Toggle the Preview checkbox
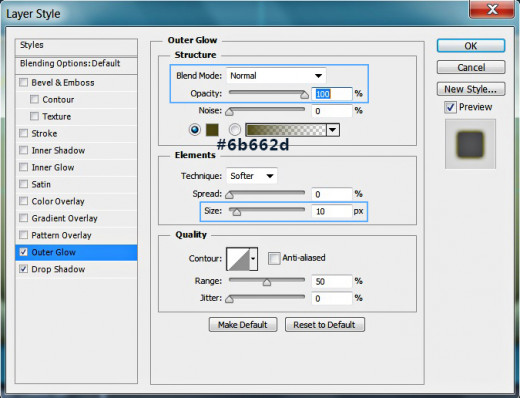 [450, 107]
